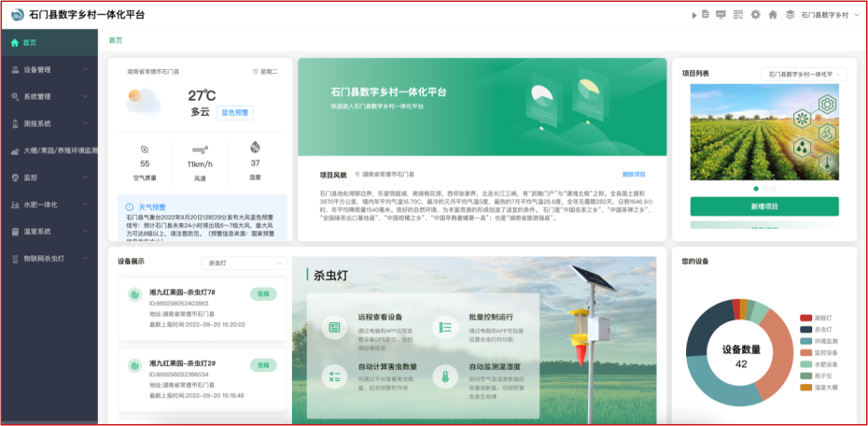Viewport: 868px width, 426px height.
Task: Select 首页 in the left sidebar
Action: point(49,43)
